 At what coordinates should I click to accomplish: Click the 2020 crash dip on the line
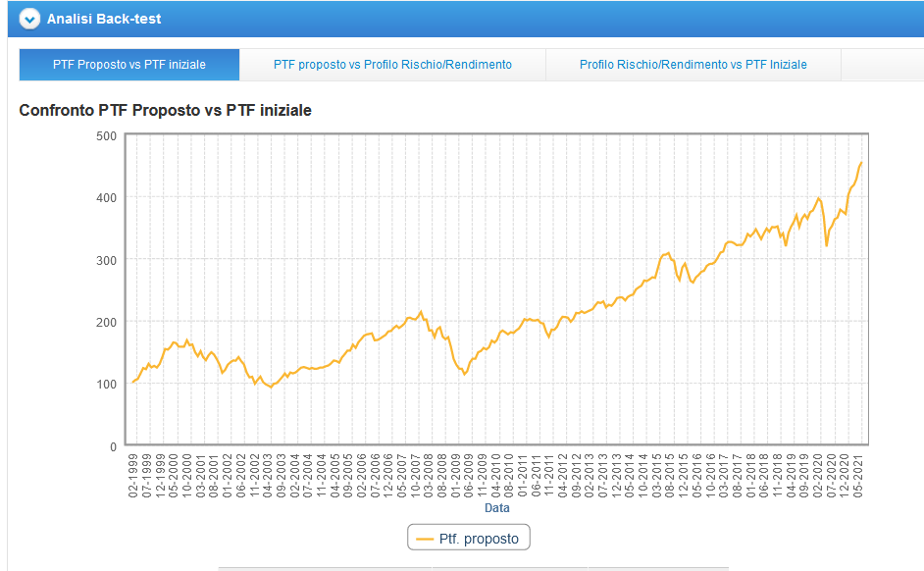point(827,245)
